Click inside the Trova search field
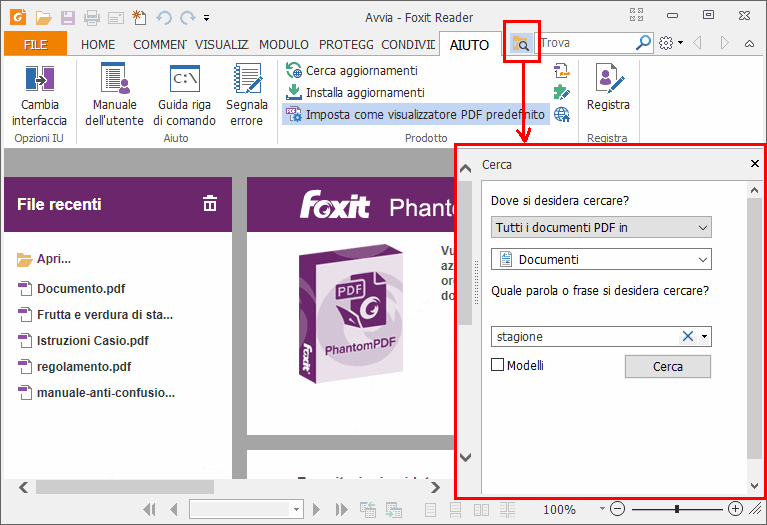 click(x=585, y=43)
